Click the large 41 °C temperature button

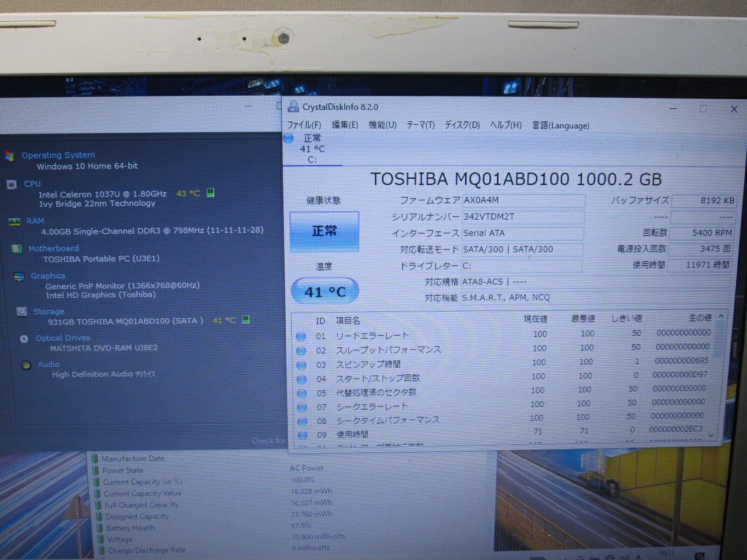(325, 292)
